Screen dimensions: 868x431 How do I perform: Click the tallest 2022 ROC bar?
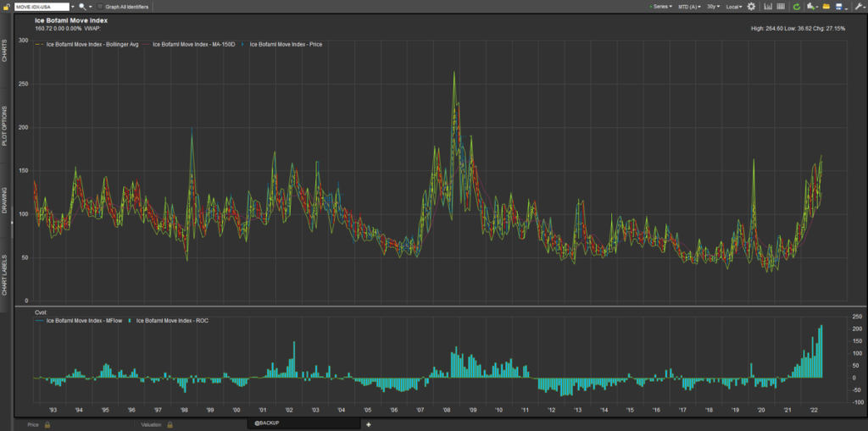tap(821, 351)
